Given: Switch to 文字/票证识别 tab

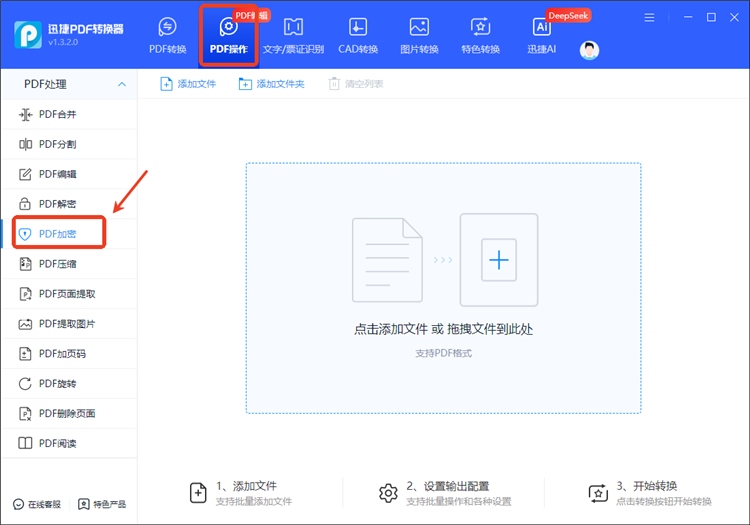Looking at the screenshot, I should 293,36.
